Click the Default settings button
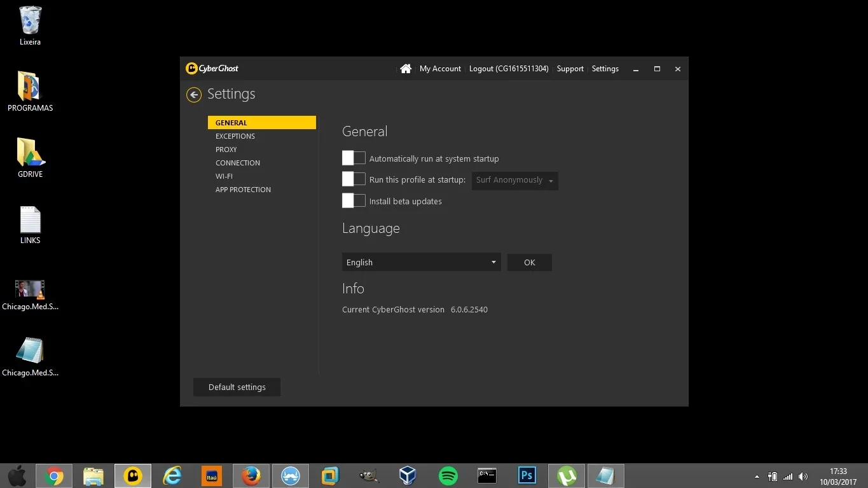 pyautogui.click(x=237, y=387)
